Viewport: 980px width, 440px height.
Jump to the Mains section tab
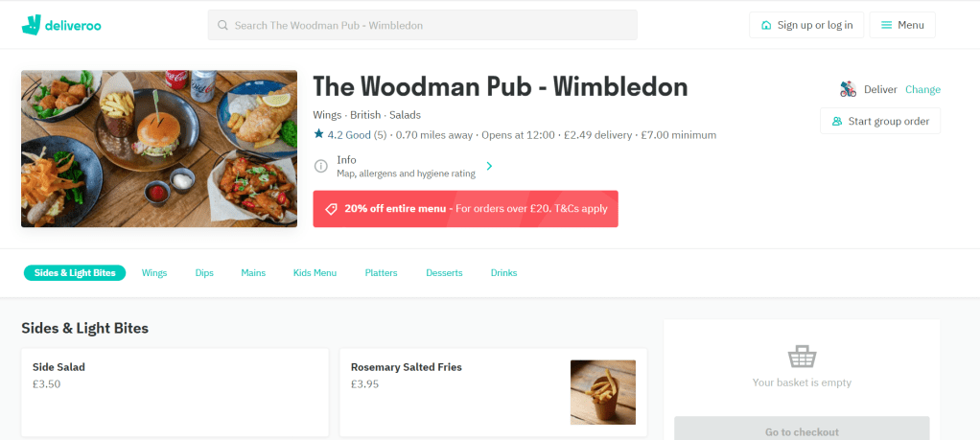(253, 273)
